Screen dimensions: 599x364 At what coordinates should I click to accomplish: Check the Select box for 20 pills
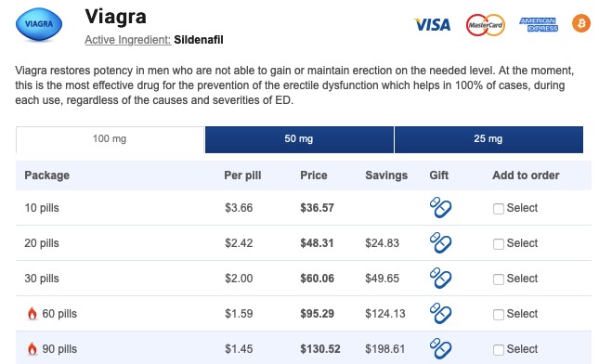point(498,243)
